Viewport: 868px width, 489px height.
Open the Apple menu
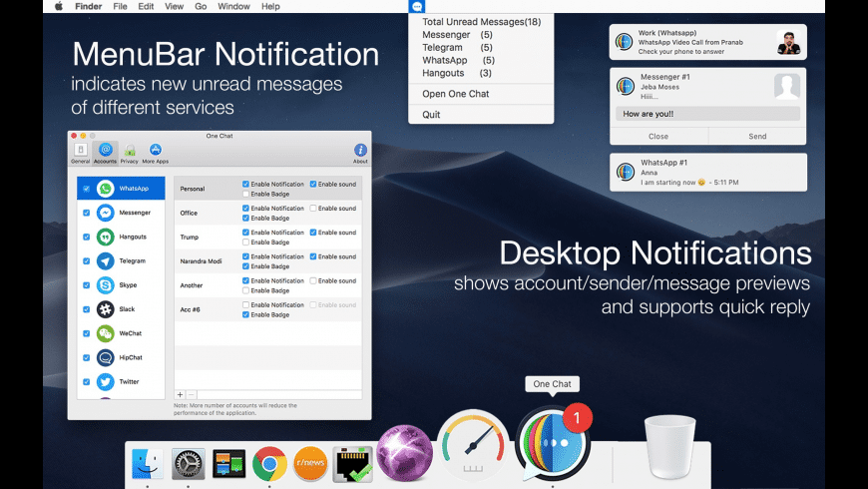[x=59, y=7]
